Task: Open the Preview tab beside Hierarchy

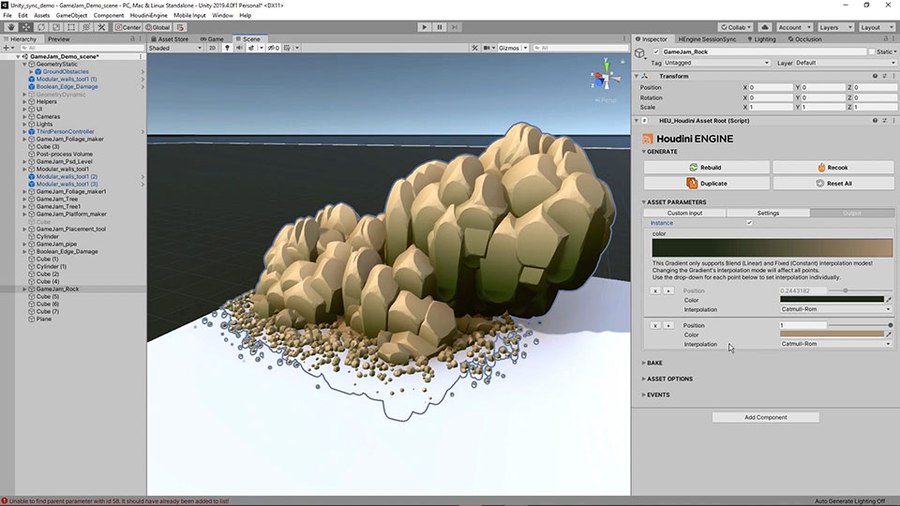Action: [59, 39]
